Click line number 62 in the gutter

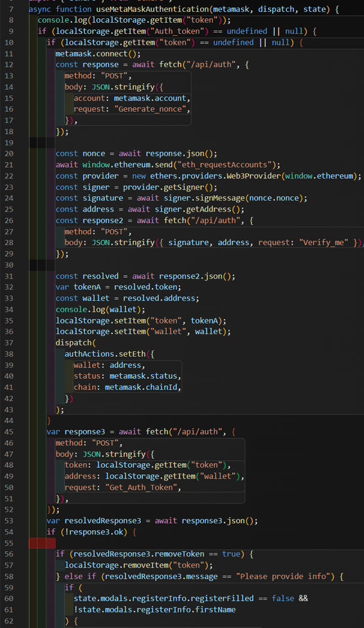click(9, 621)
